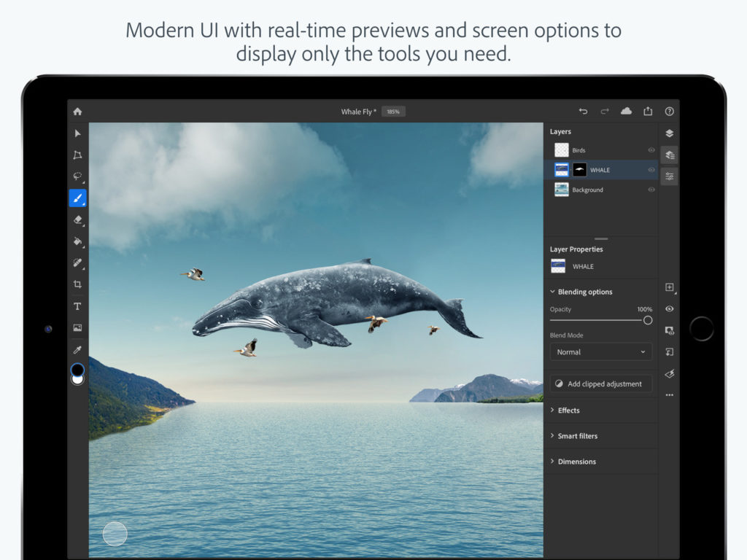Tap the Undo arrow
747x560 pixels.
click(x=583, y=111)
